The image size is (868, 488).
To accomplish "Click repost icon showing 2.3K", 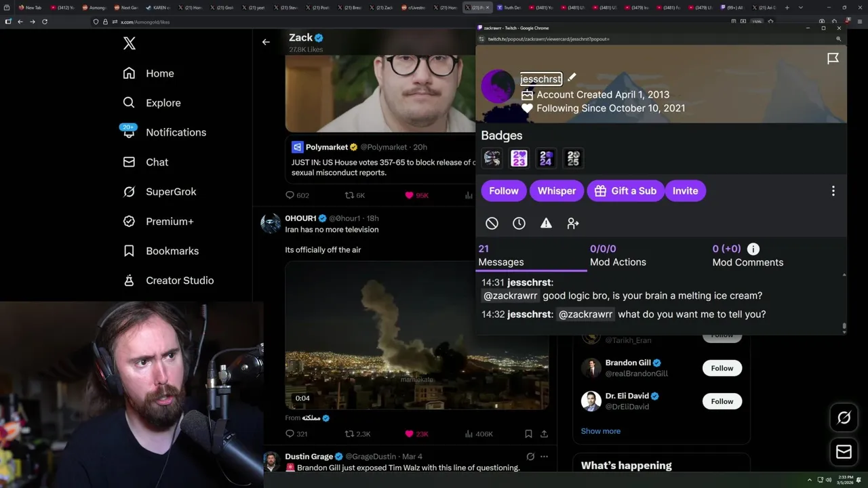I will 349,434.
